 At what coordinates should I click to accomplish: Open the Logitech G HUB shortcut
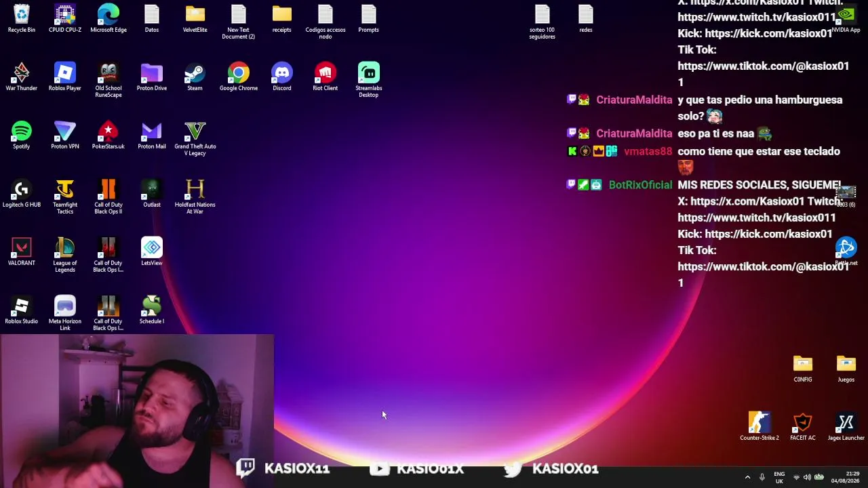(x=22, y=193)
